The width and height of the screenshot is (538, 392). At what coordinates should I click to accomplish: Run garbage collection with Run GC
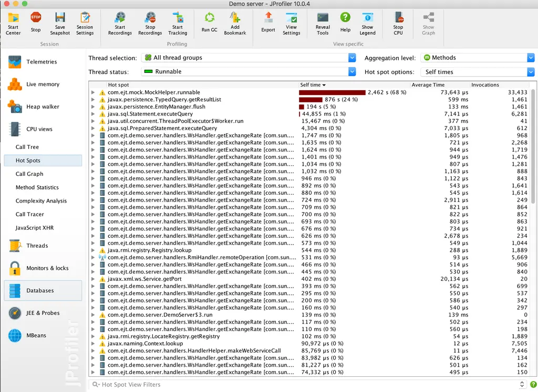[x=209, y=23]
